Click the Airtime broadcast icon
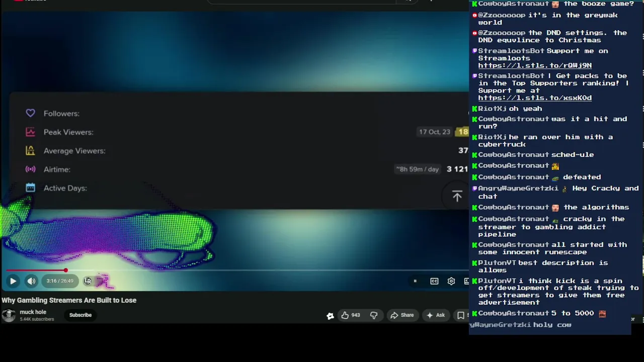 (30, 169)
